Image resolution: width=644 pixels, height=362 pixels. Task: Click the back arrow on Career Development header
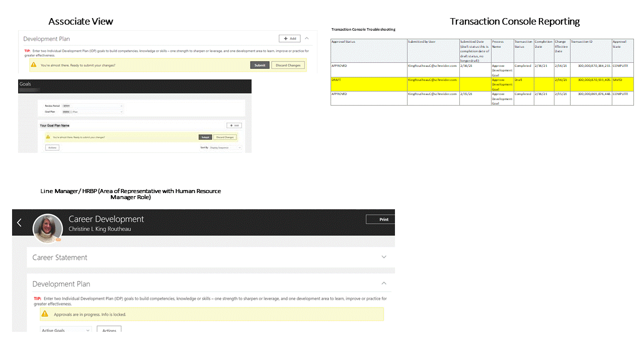tap(19, 222)
